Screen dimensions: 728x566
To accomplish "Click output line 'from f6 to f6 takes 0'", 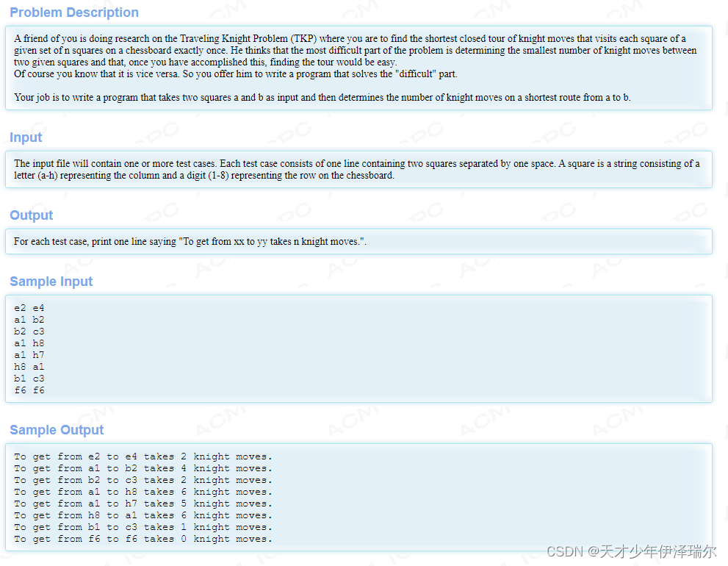I will pyautogui.click(x=143, y=539).
